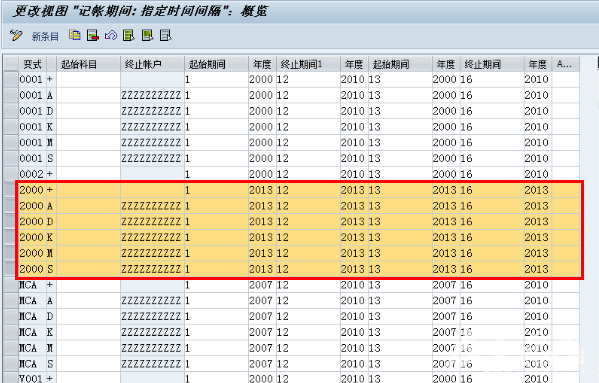Screen dimensions: 599x383
Task: Click the empty 起始科目 field in row 0001 +
Action: tap(88, 79)
